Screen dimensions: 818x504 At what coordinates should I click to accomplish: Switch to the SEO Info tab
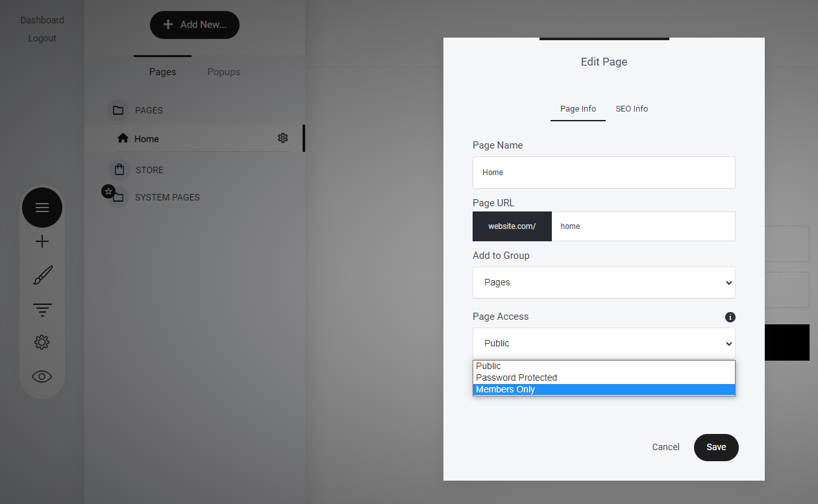[631, 109]
